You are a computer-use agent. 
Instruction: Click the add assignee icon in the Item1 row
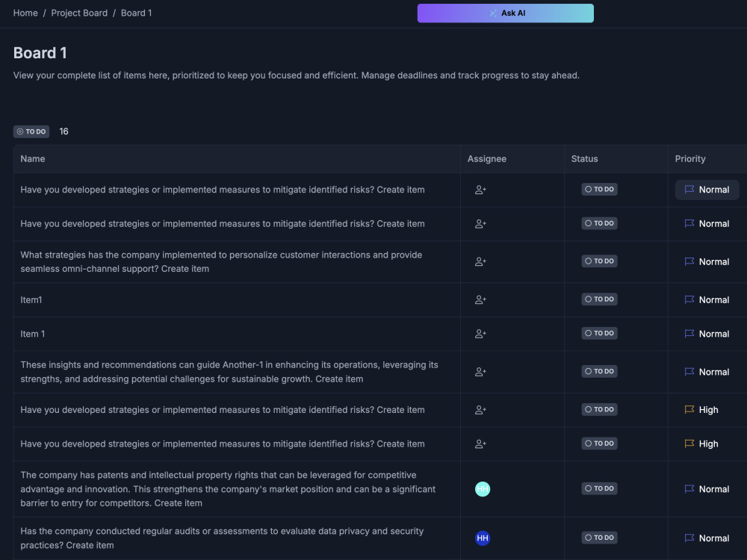point(480,300)
